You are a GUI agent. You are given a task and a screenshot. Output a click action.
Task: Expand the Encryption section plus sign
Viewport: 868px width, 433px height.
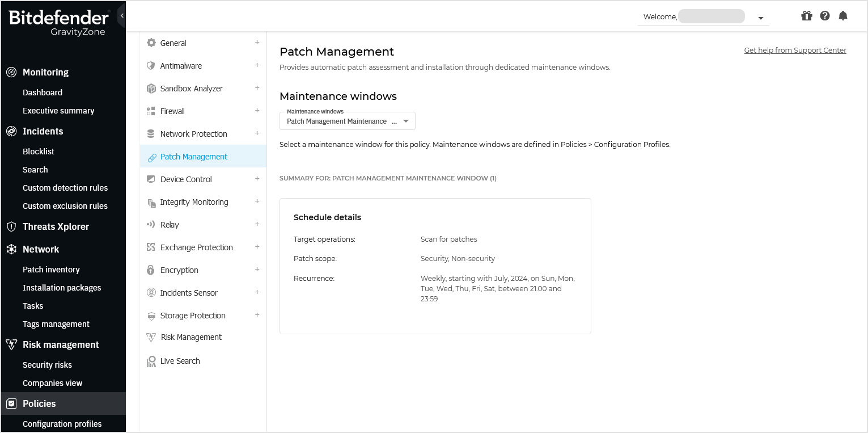(257, 270)
